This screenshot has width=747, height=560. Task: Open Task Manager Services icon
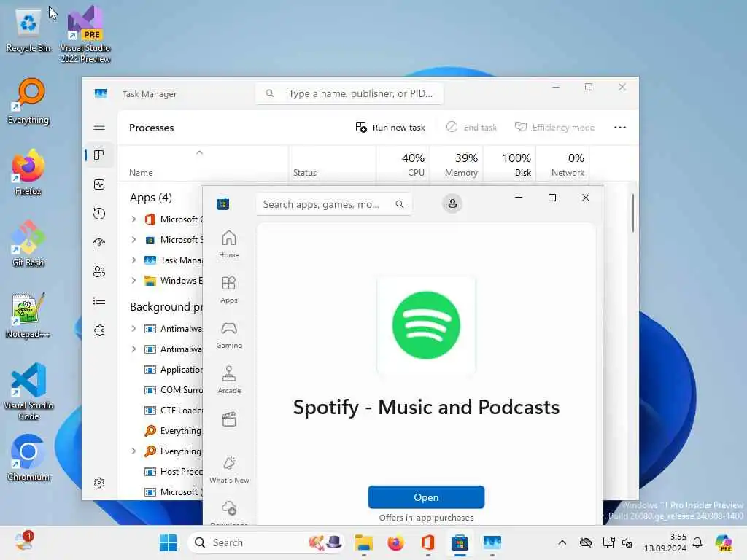99,330
